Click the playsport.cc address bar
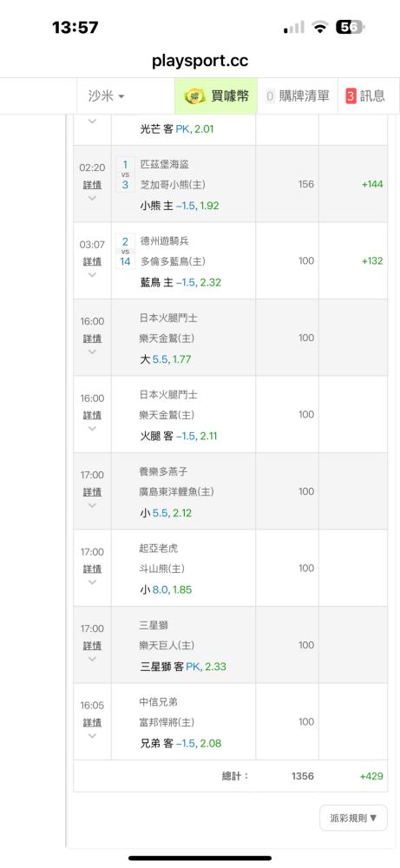The width and height of the screenshot is (400, 868). click(200, 61)
